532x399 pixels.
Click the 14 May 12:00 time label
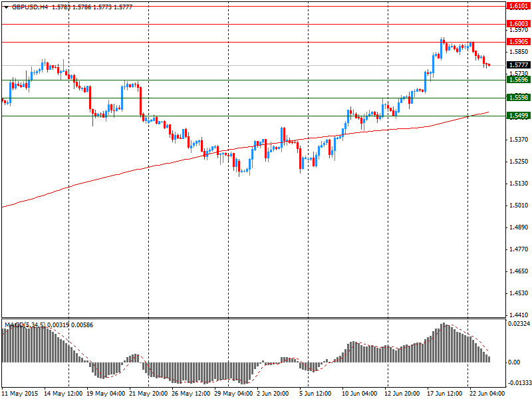click(63, 394)
